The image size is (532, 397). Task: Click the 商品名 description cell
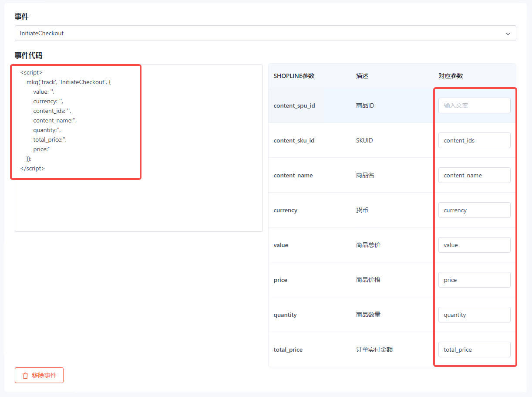pyautogui.click(x=365, y=175)
